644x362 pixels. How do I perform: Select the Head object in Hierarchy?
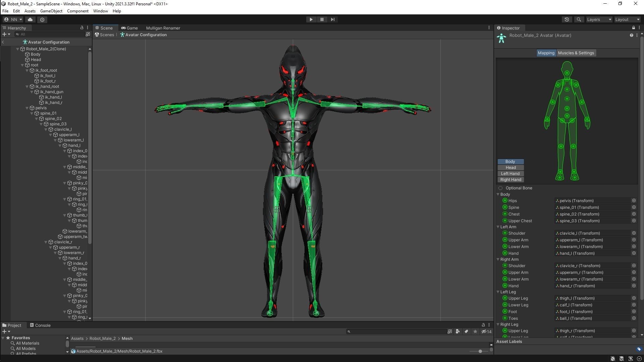36,60
